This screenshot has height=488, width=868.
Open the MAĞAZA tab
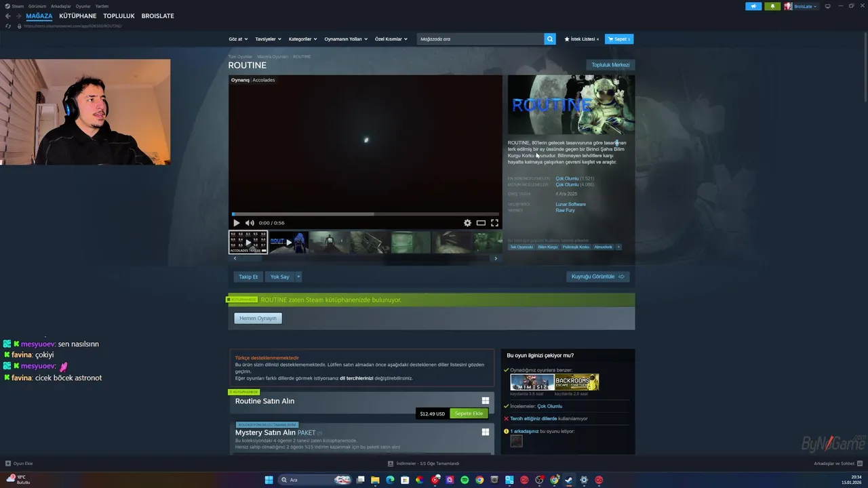click(x=39, y=16)
